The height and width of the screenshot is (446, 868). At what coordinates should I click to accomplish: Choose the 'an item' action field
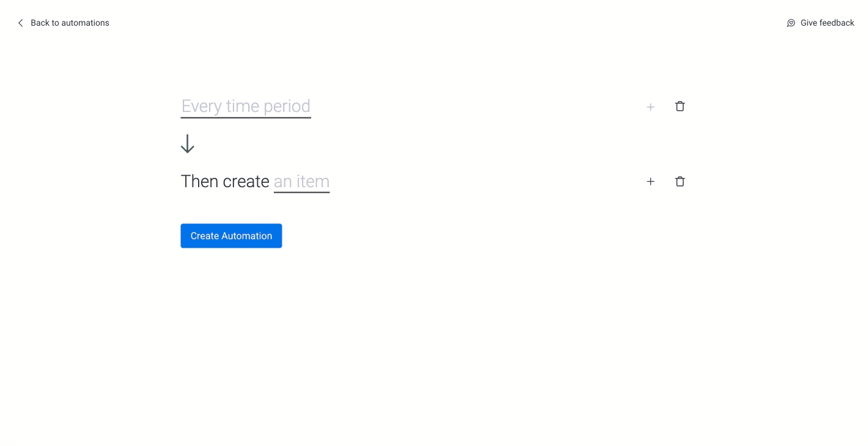click(x=301, y=182)
